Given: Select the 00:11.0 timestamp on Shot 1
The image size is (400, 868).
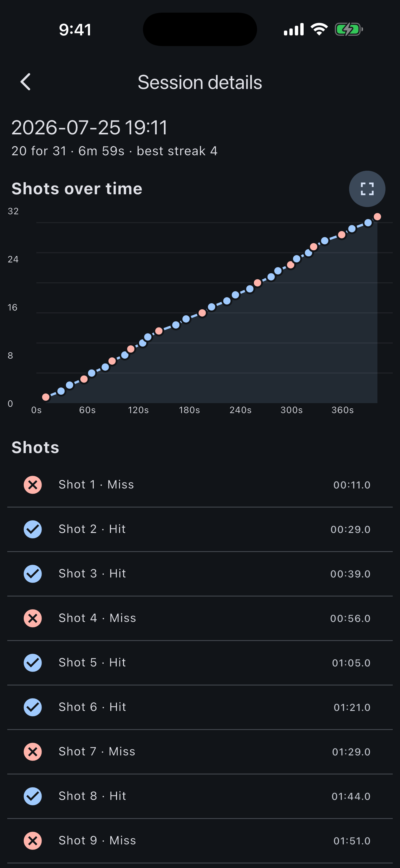Looking at the screenshot, I should [x=352, y=485].
